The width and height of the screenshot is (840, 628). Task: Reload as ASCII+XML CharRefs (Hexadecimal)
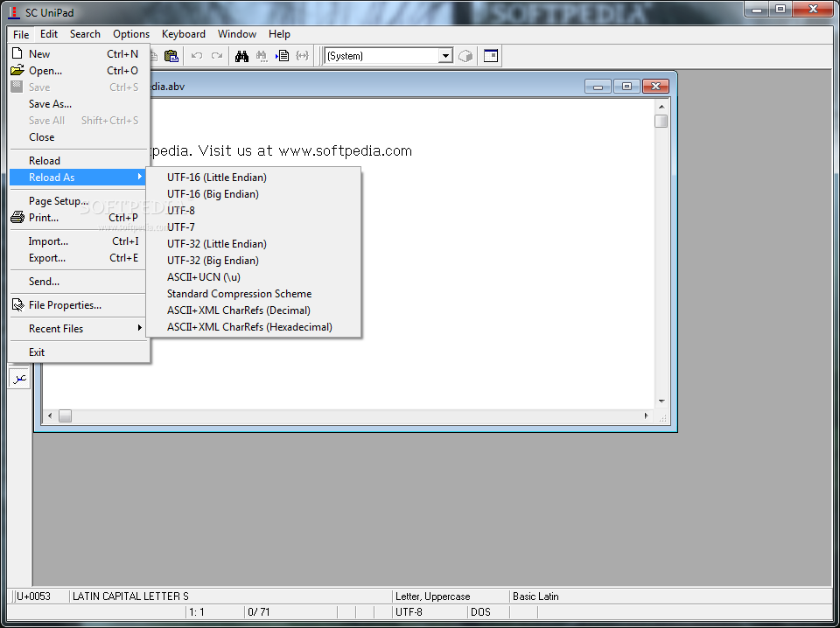pyautogui.click(x=254, y=326)
